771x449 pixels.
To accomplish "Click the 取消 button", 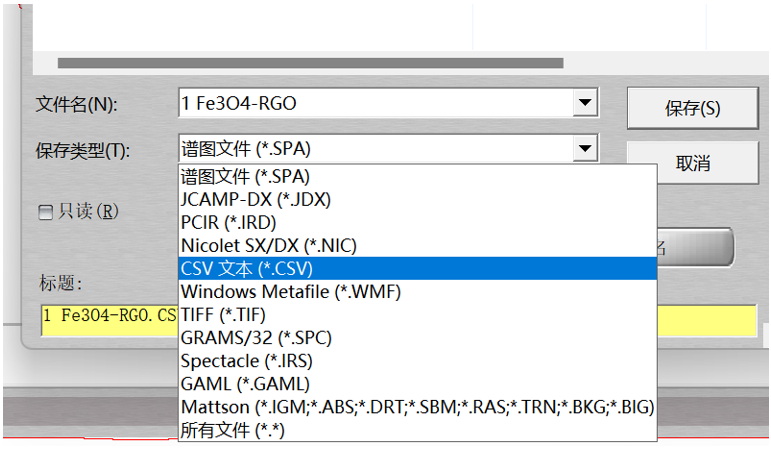I will coord(708,163).
